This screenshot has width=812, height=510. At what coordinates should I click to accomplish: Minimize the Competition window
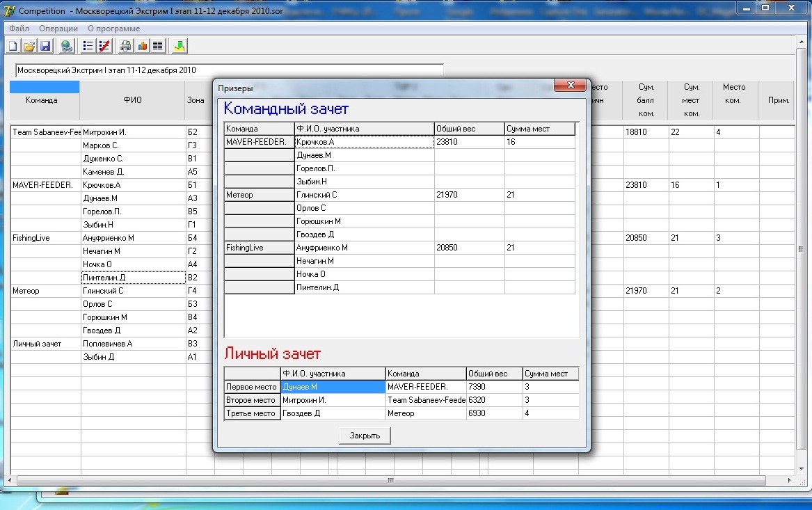pos(746,8)
